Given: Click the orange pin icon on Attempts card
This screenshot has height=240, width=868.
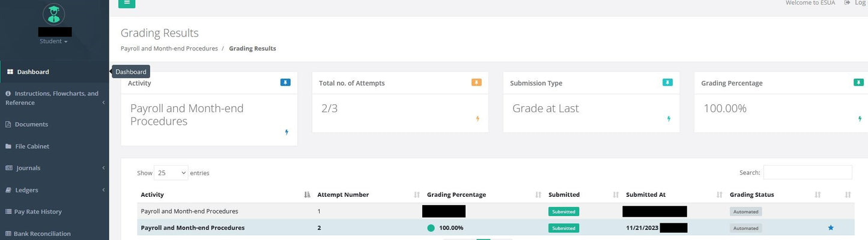Looking at the screenshot, I should pyautogui.click(x=476, y=82).
